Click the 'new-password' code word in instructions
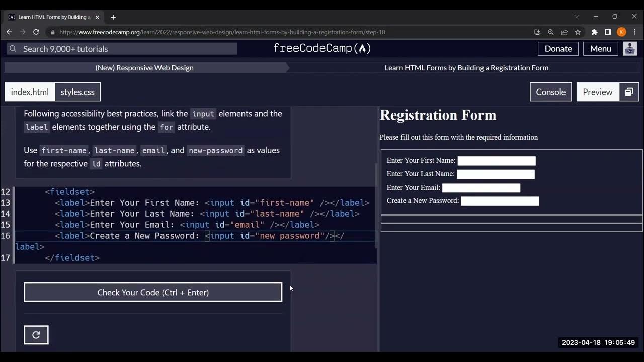The width and height of the screenshot is (644, 362). [215, 151]
